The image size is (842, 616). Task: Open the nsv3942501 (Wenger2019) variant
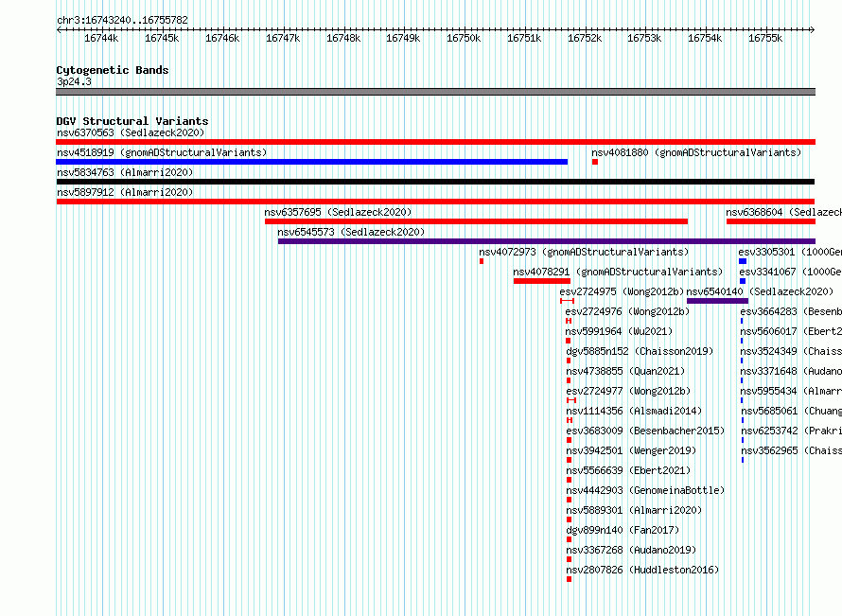(x=631, y=450)
